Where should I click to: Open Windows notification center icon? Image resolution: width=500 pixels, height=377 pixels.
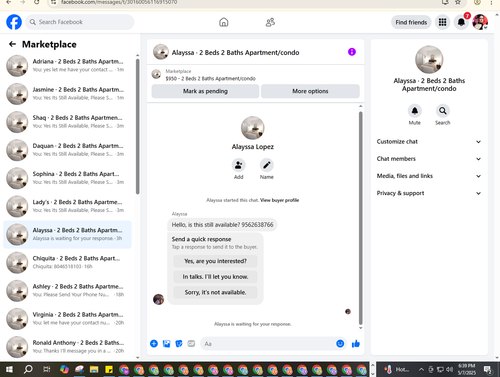coord(488,369)
